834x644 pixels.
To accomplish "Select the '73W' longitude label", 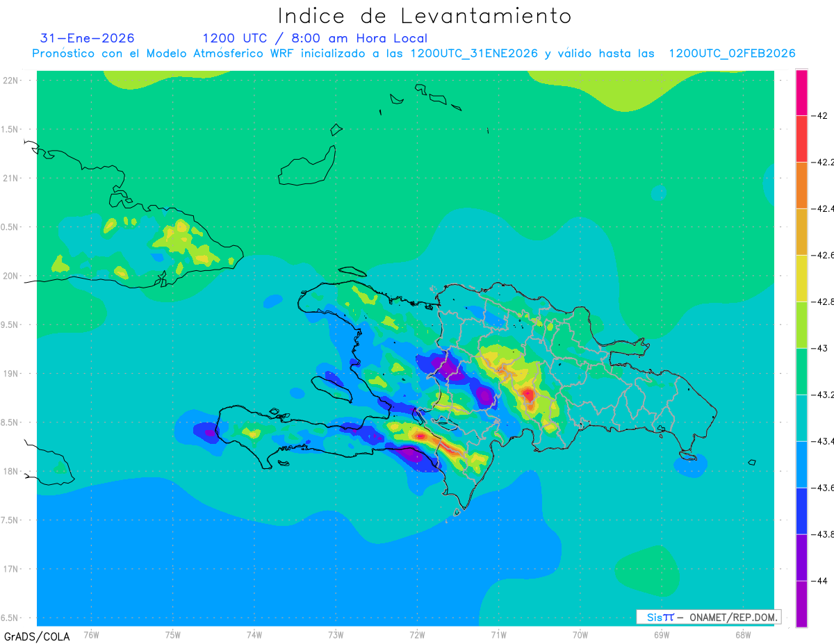I will [x=336, y=634].
